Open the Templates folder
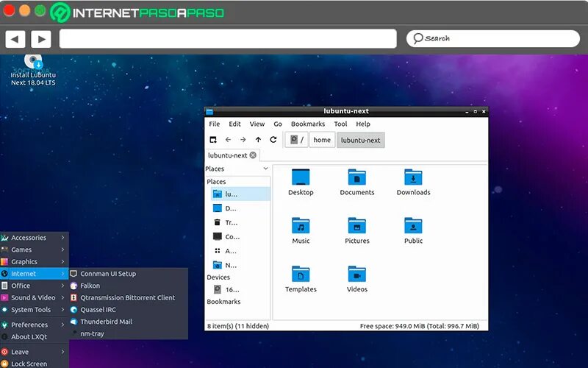 (301, 280)
